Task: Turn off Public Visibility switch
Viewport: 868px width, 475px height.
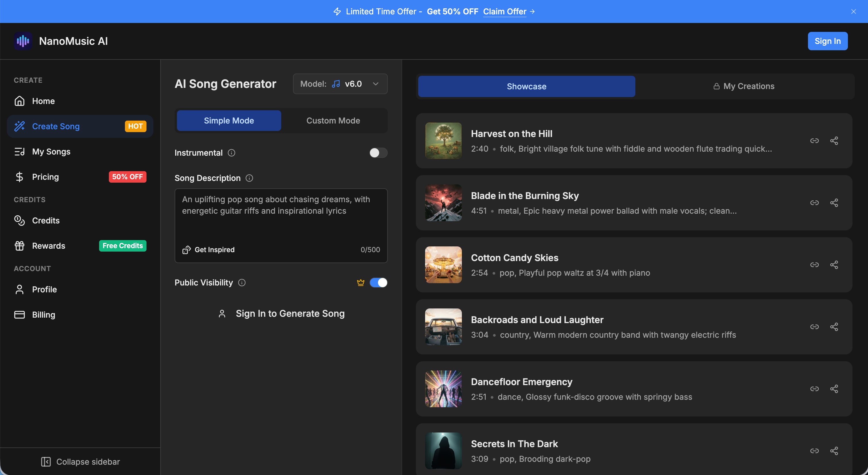Action: click(x=378, y=283)
